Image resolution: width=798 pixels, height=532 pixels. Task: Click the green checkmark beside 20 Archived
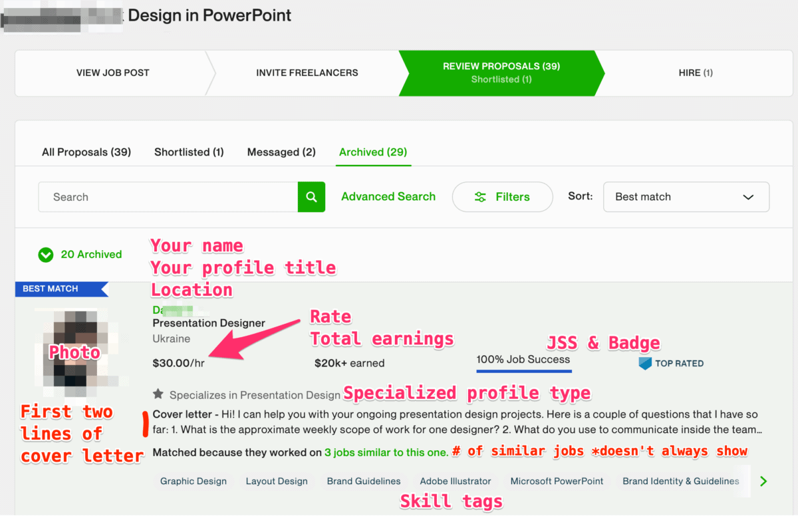[45, 254]
